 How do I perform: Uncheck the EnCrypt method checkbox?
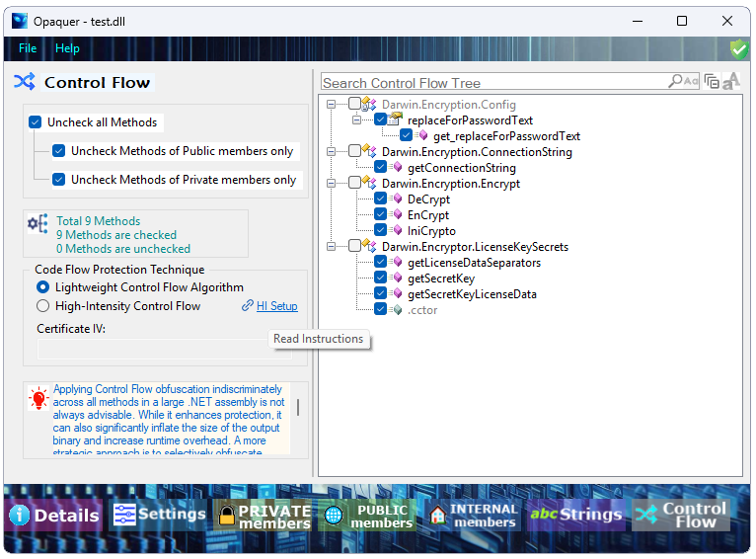tap(380, 214)
